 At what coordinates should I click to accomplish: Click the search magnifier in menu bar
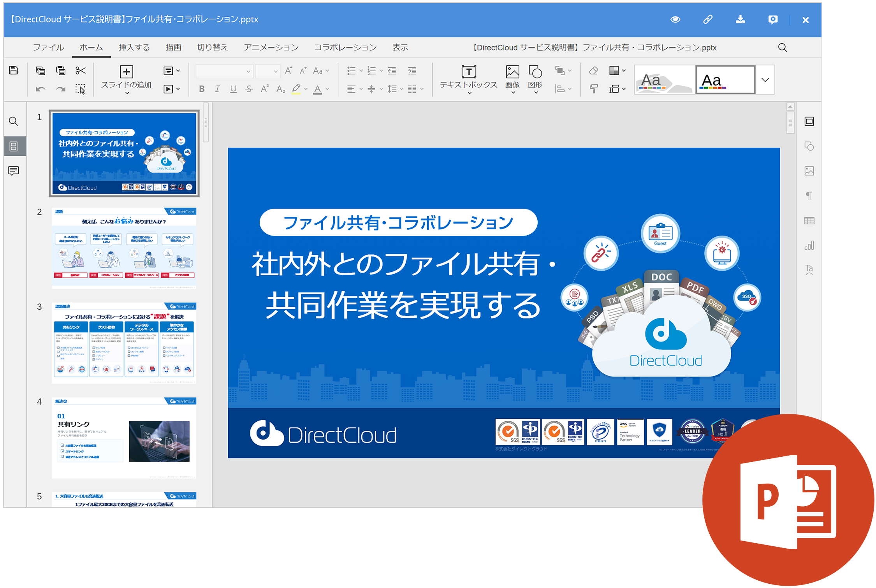(783, 48)
